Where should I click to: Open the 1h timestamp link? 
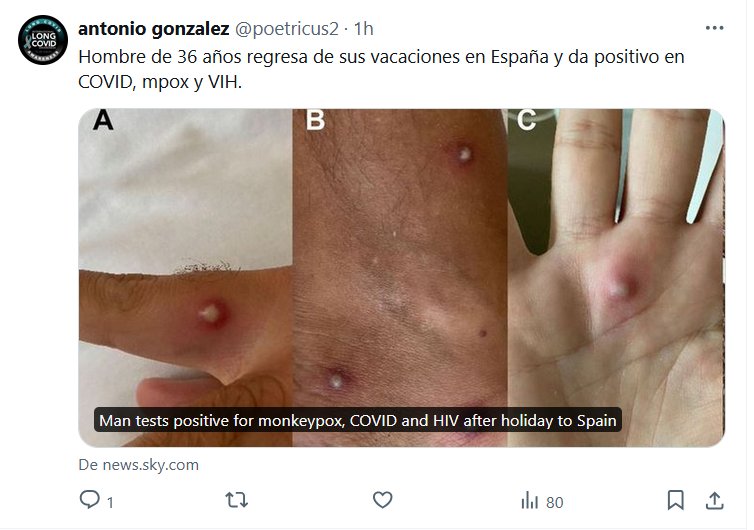(364, 29)
